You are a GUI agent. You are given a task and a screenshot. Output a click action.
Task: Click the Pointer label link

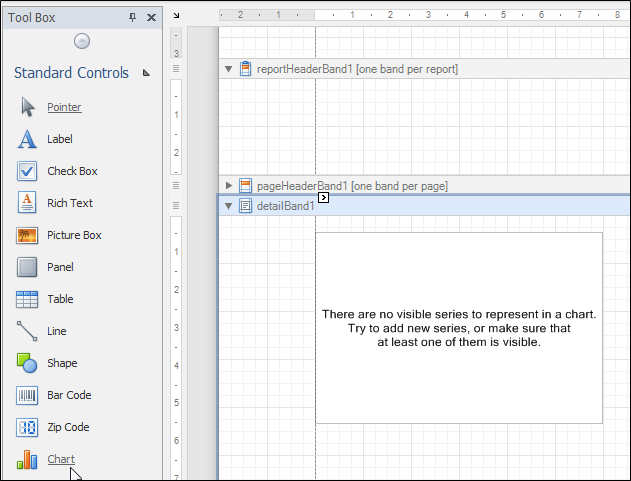64,107
